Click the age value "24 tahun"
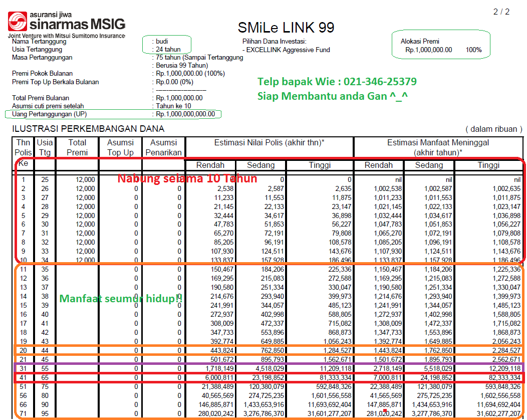The width and height of the screenshot is (527, 420). 168,50
